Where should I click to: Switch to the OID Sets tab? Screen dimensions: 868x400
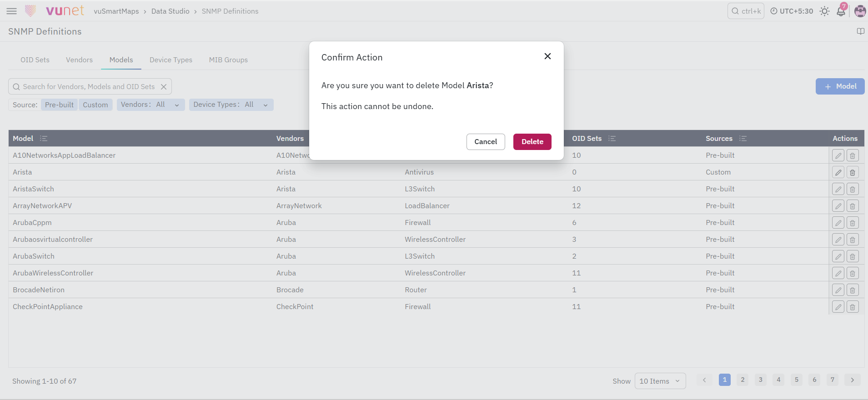(x=35, y=60)
